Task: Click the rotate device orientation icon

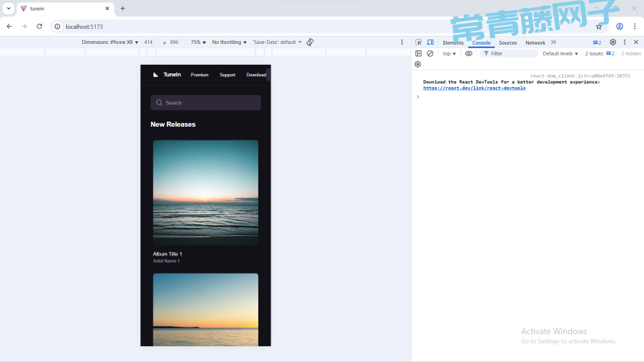Action: point(310,42)
